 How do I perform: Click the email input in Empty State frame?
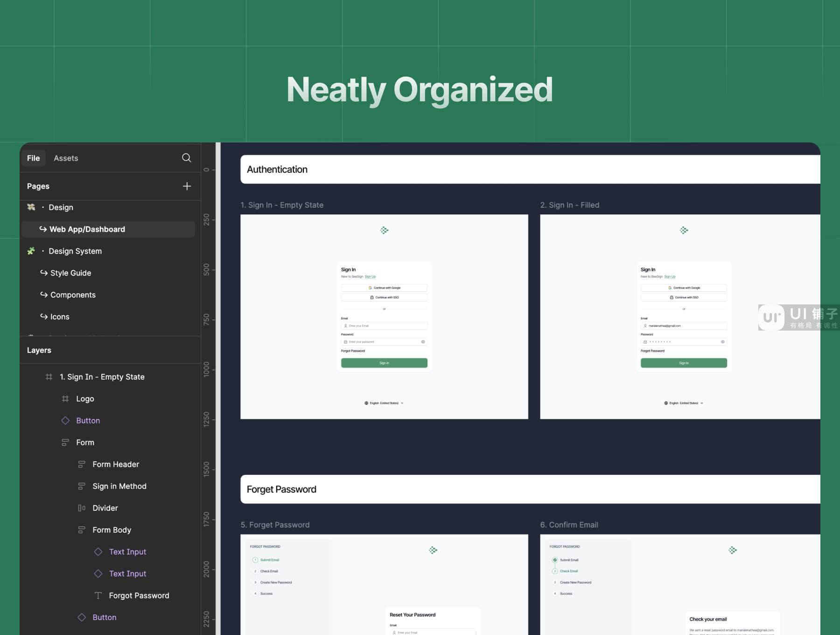click(384, 326)
